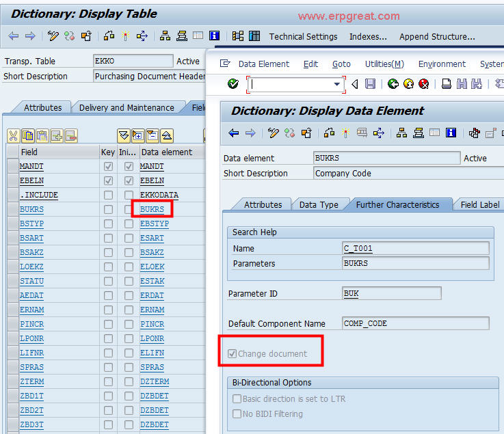Open command field history dropdown arrow
The image size is (504, 434).
(x=336, y=84)
